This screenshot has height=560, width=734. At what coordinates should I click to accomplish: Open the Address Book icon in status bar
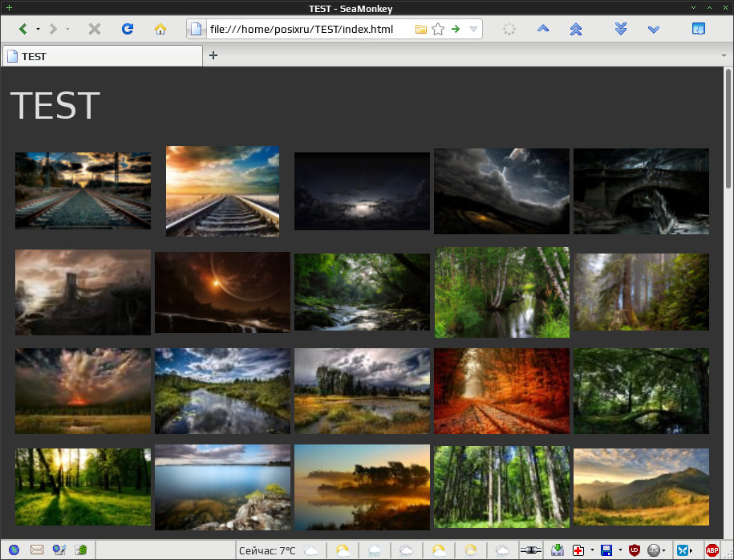[x=82, y=550]
